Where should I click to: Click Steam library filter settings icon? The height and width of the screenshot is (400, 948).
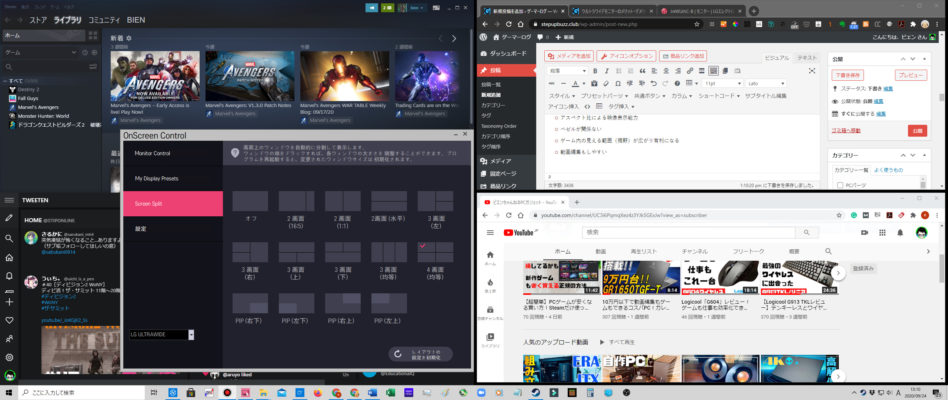click(93, 66)
